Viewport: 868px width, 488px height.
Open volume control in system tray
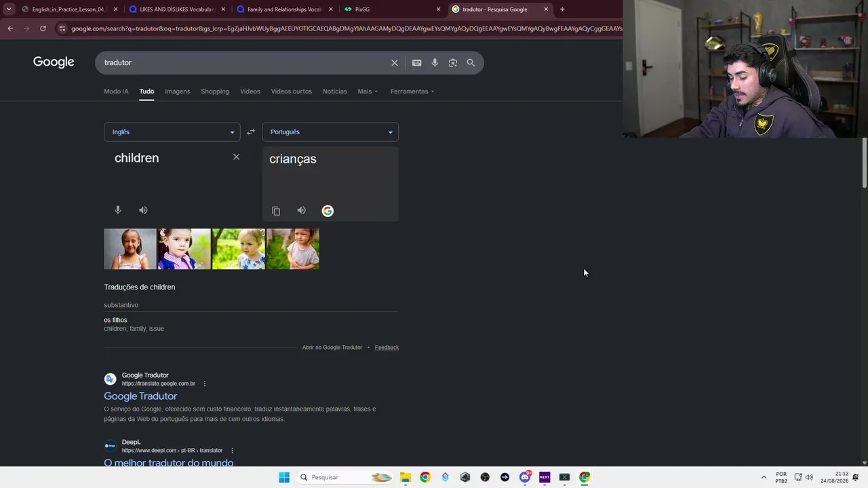pyautogui.click(x=809, y=477)
